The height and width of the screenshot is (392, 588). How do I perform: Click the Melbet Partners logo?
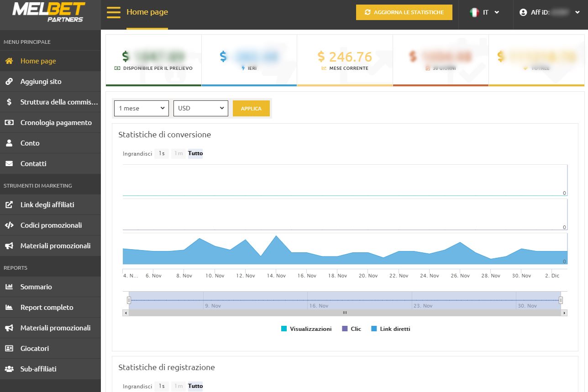point(48,12)
